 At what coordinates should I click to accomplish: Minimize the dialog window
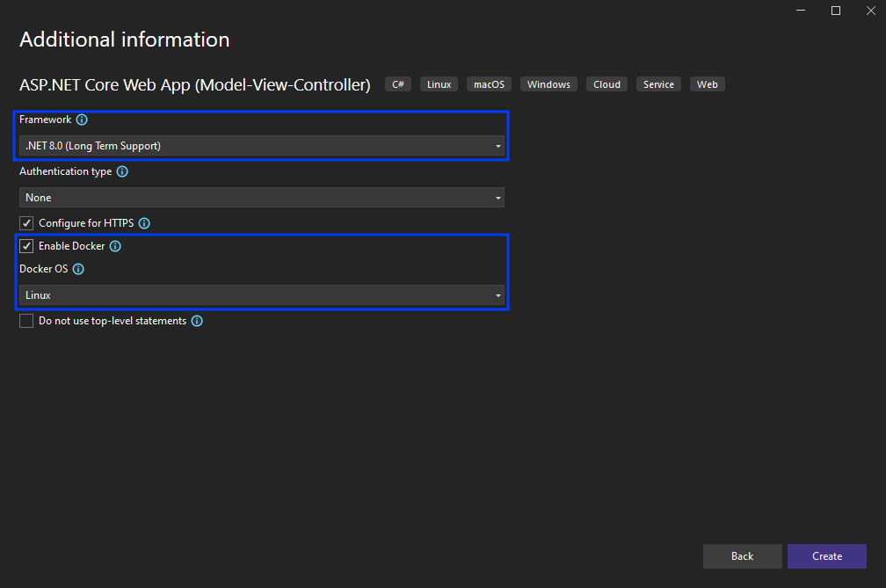click(x=801, y=11)
